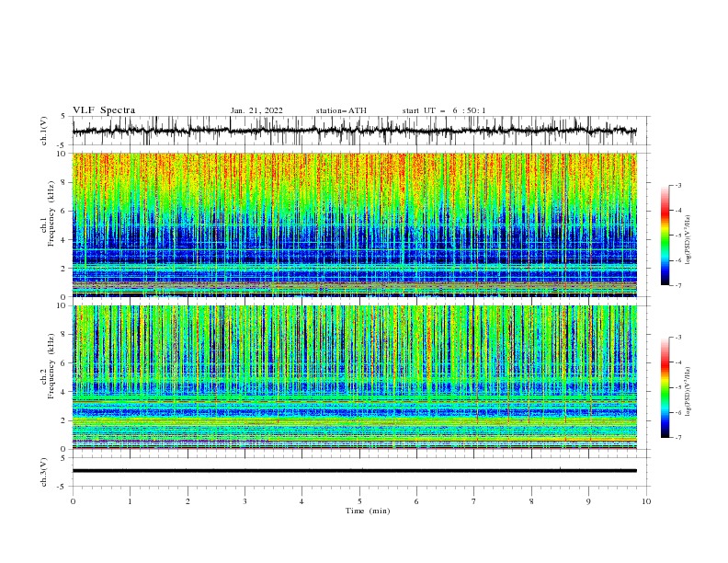728x563 pixels.
Task: Click the "2" tick on the time axis
Action: pos(188,501)
